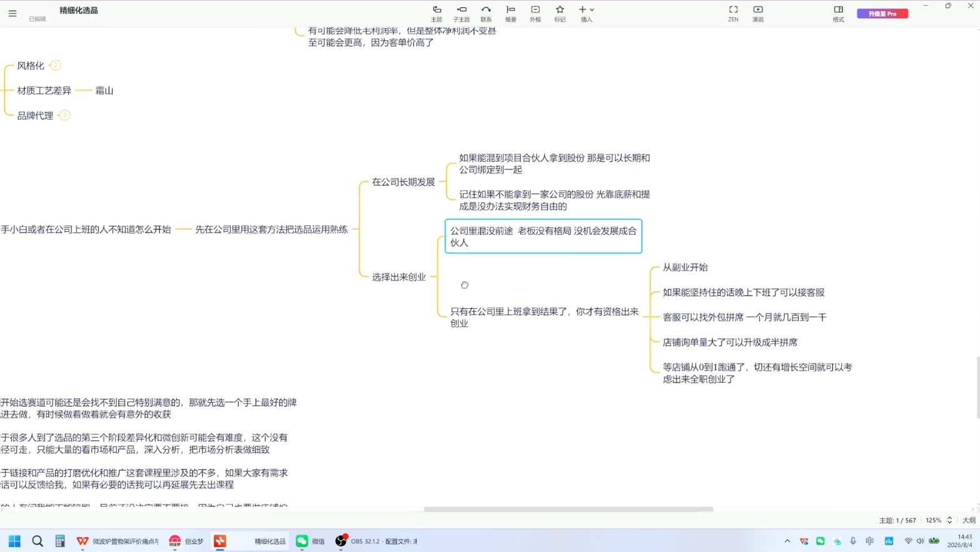980x552 pixels.
Task: Select the 霜山 topic
Action: point(104,91)
